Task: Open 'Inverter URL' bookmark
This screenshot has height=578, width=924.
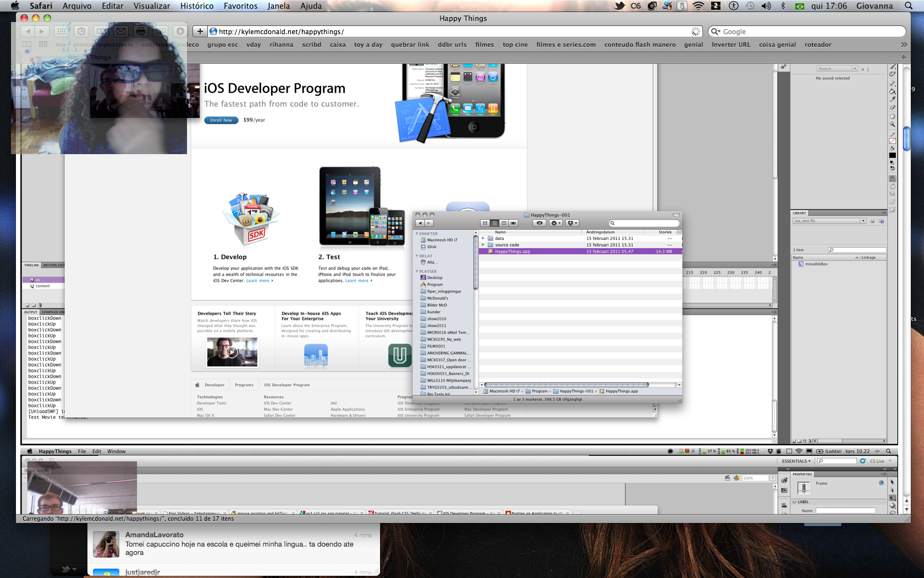Action: (731, 45)
